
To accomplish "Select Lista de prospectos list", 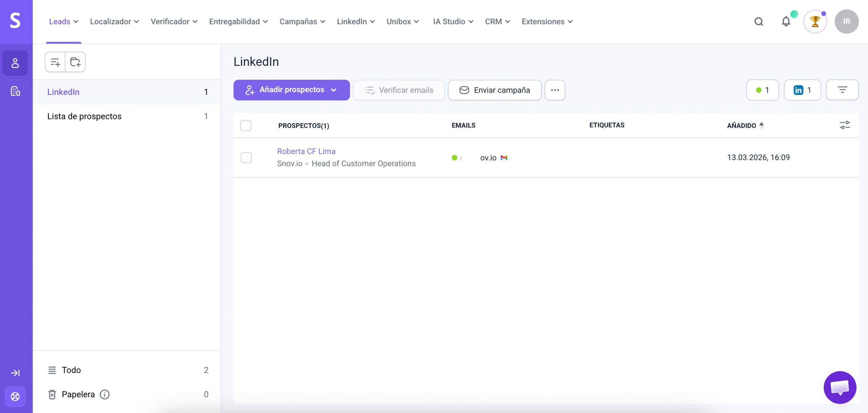I will pyautogui.click(x=84, y=116).
